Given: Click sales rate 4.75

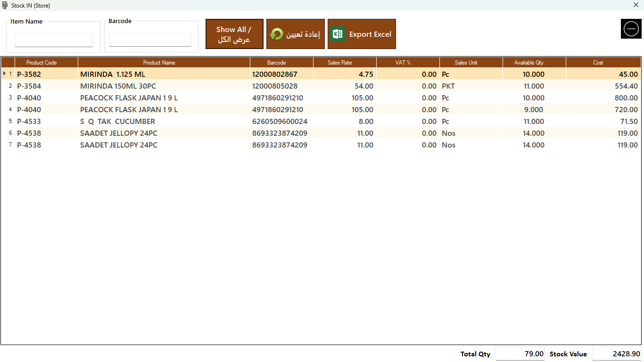Looking at the screenshot, I should [x=366, y=74].
